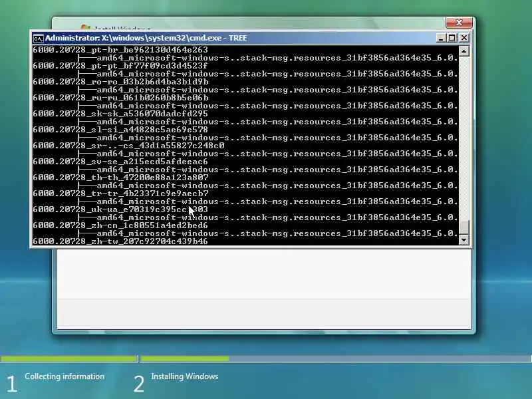This screenshot has height=399, width=532.
Task: Select the line 6000.20728_zh-cn_1c80551a4ed2bed6
Action: [x=120, y=225]
